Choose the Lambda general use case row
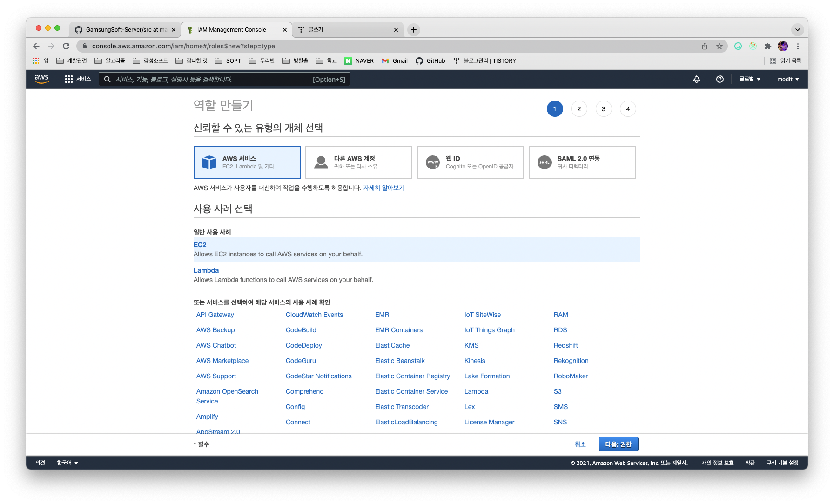This screenshot has height=504, width=834. pyautogui.click(x=417, y=275)
